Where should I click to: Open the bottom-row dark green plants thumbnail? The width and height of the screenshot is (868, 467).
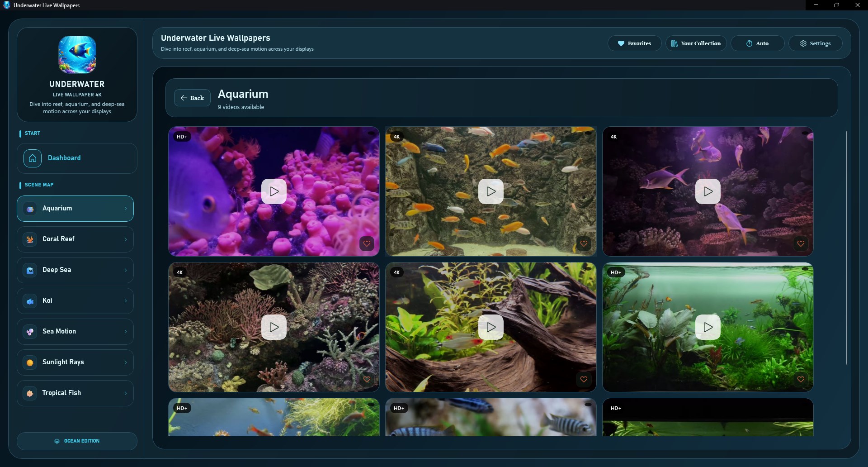point(708,417)
